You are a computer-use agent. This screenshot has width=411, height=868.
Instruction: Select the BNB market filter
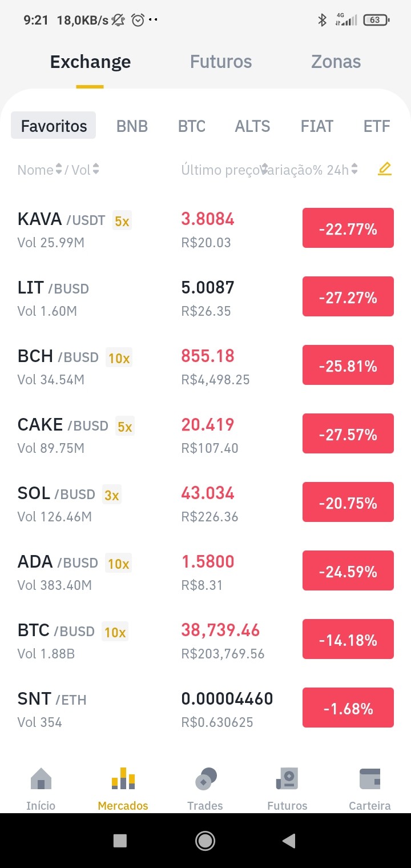tap(132, 126)
